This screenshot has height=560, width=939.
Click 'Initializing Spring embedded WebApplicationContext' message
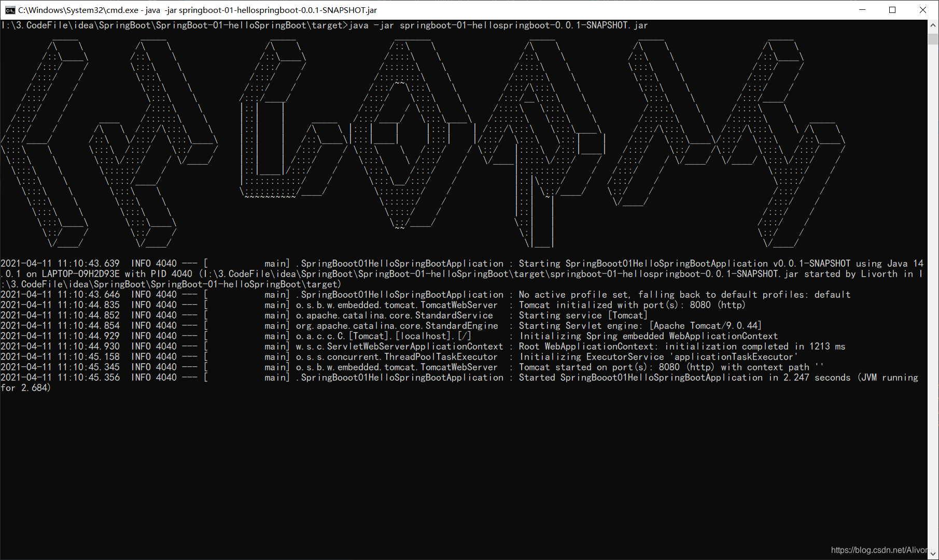(x=648, y=336)
